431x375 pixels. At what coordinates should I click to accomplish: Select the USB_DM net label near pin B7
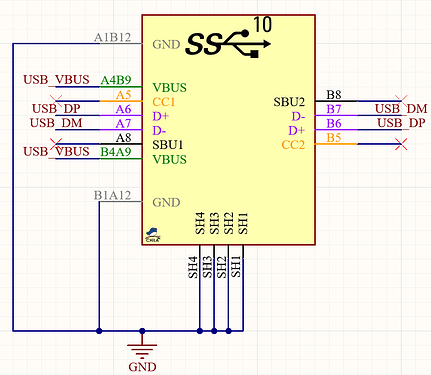(401, 109)
